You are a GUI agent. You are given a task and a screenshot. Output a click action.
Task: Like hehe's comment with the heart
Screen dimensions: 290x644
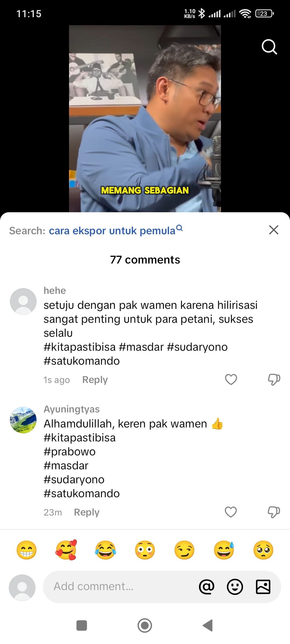[x=231, y=379]
